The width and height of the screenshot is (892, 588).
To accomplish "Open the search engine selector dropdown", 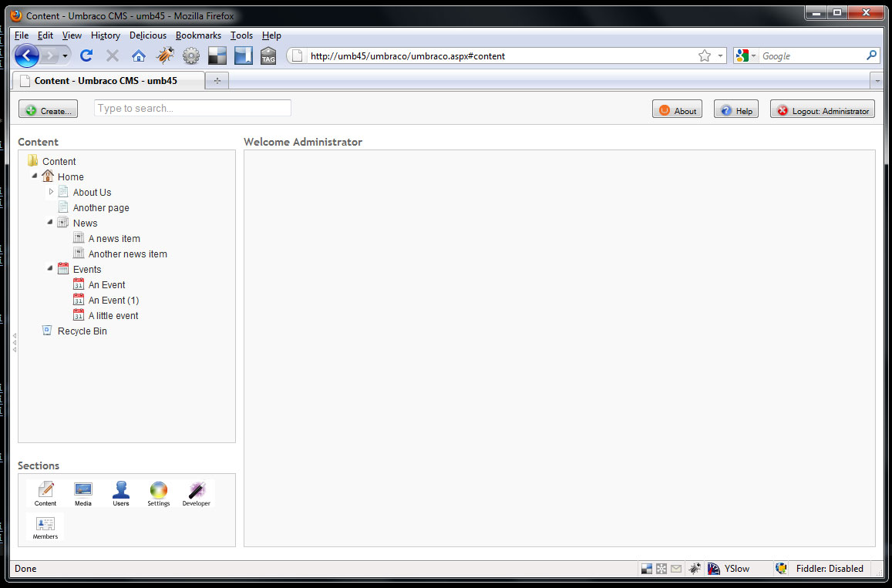I will [754, 55].
